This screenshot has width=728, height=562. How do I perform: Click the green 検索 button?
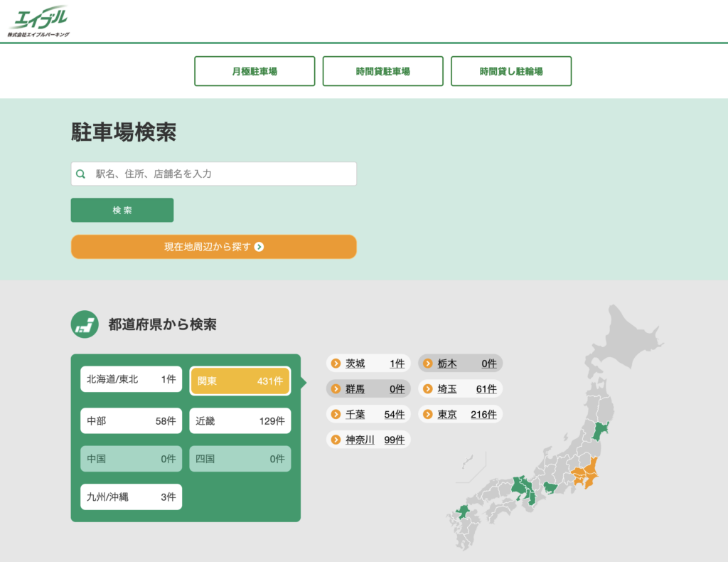pyautogui.click(x=122, y=210)
